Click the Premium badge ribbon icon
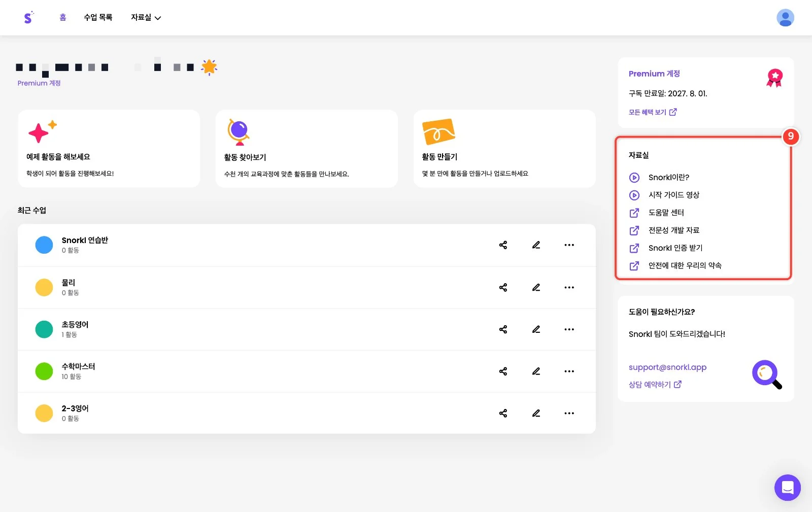Screen dimensions: 812x512 coord(774,78)
